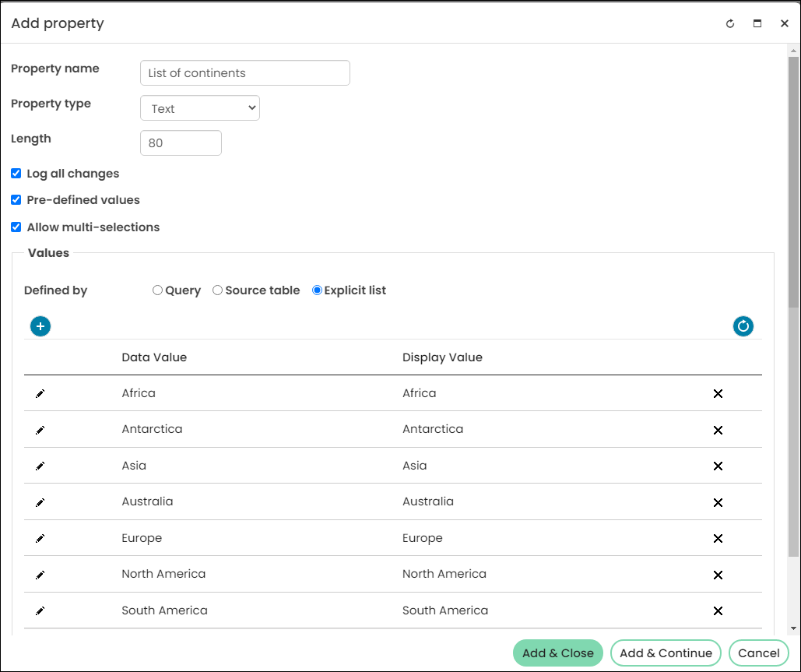Uncheck Allow multi-selections
801x672 pixels.
[x=16, y=227]
